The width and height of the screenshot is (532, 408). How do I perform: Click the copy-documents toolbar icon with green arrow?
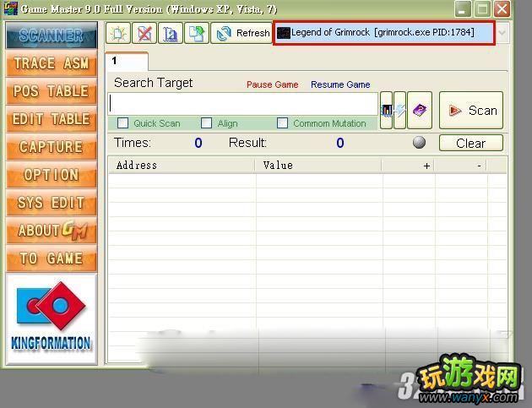click(x=197, y=33)
